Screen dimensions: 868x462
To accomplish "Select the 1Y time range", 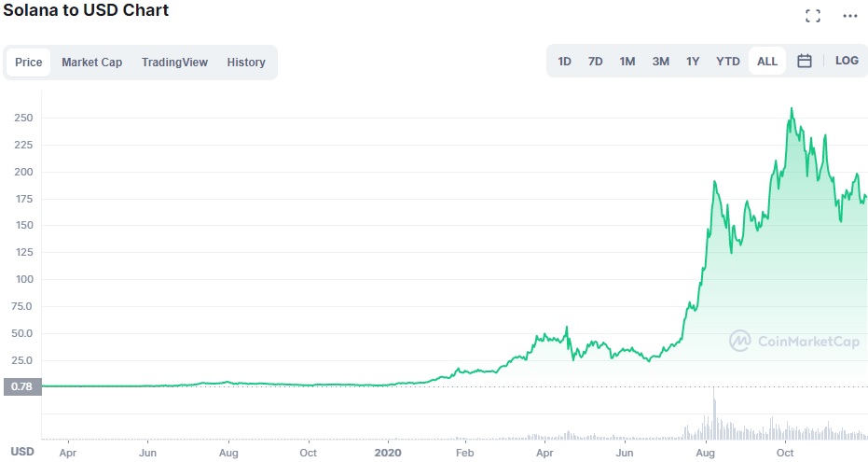I will click(693, 61).
